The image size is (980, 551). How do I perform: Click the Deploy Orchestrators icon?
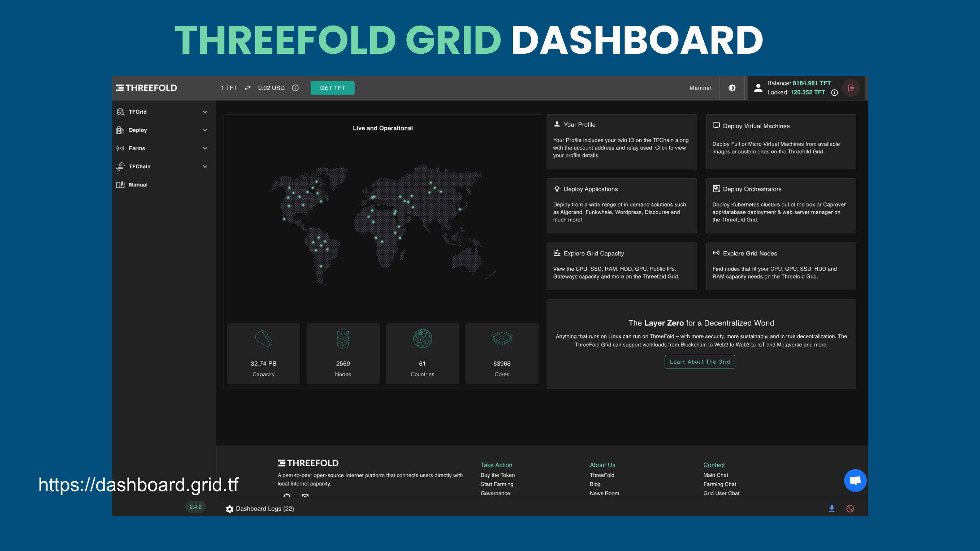(716, 189)
